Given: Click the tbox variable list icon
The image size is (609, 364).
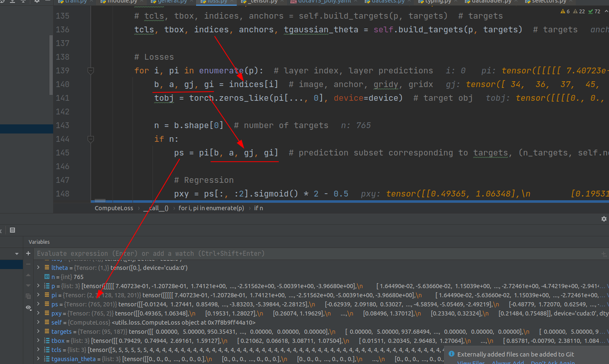Looking at the screenshot, I should click(x=47, y=341).
